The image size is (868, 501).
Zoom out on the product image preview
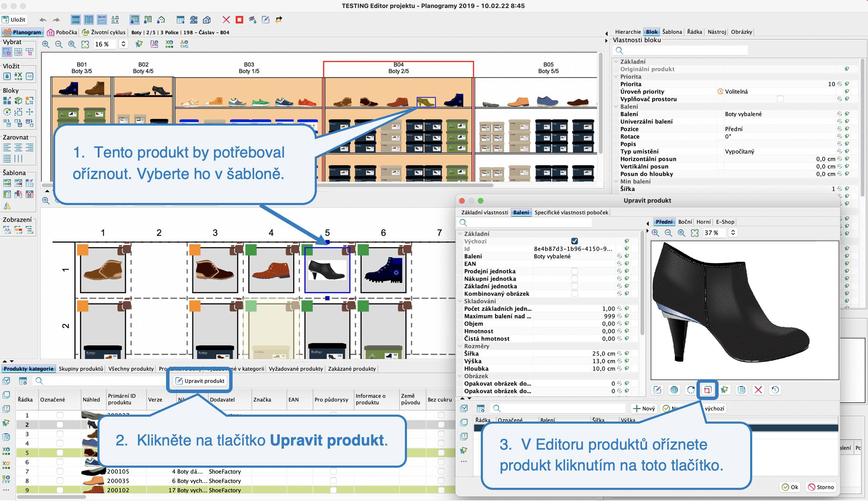(x=668, y=233)
